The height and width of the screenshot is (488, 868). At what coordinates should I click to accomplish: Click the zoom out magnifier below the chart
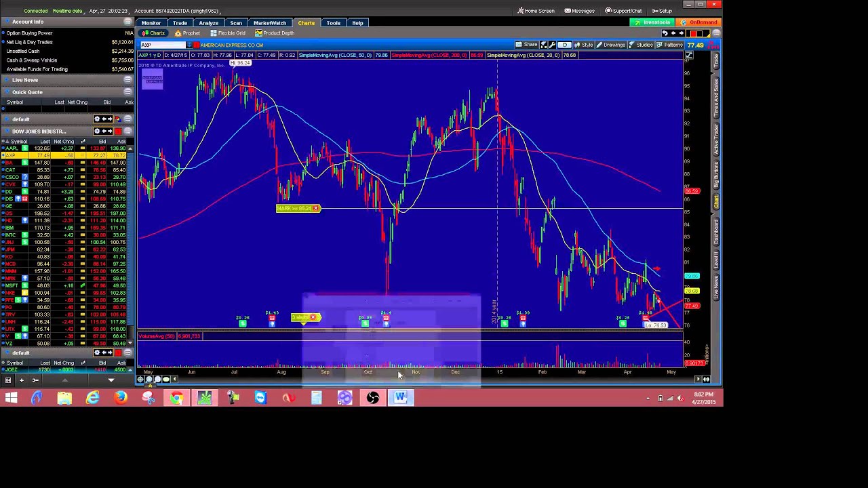pyautogui.click(x=158, y=380)
